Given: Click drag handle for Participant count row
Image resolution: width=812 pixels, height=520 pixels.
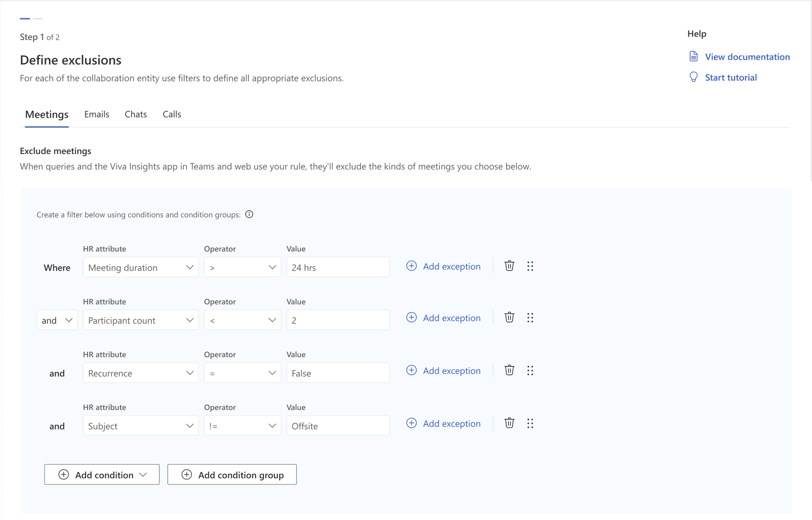Looking at the screenshot, I should (530, 318).
